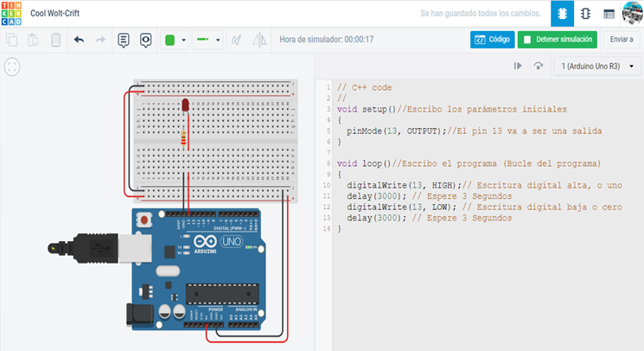Click the green wire color swatch

[x=170, y=40]
